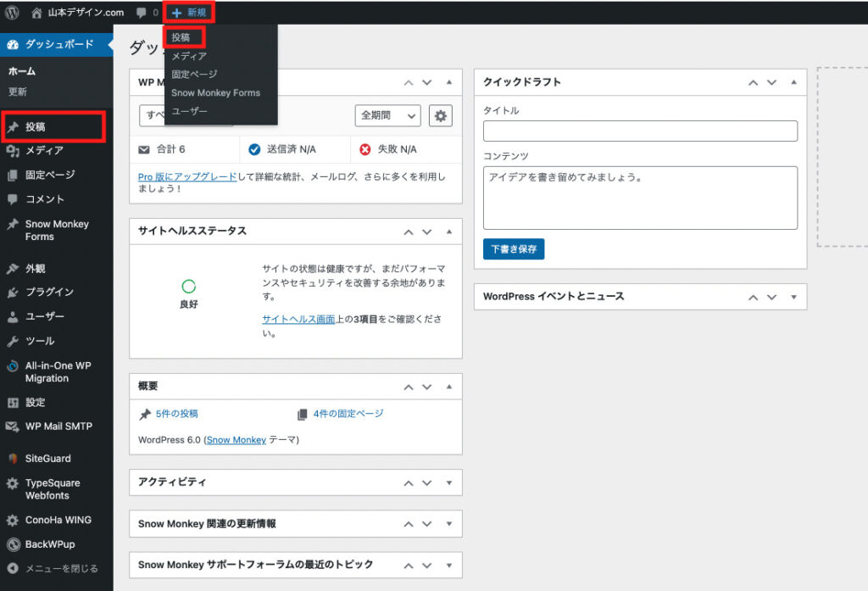The width and height of the screenshot is (868, 591).
Task: Open the Snow Monkey theme link
Action: pyautogui.click(x=236, y=440)
